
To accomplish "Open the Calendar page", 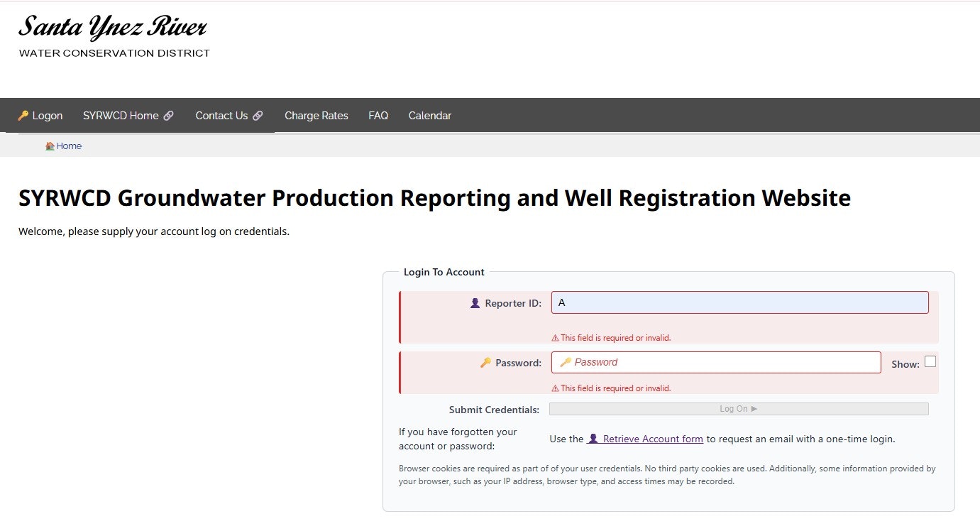I will (430, 116).
